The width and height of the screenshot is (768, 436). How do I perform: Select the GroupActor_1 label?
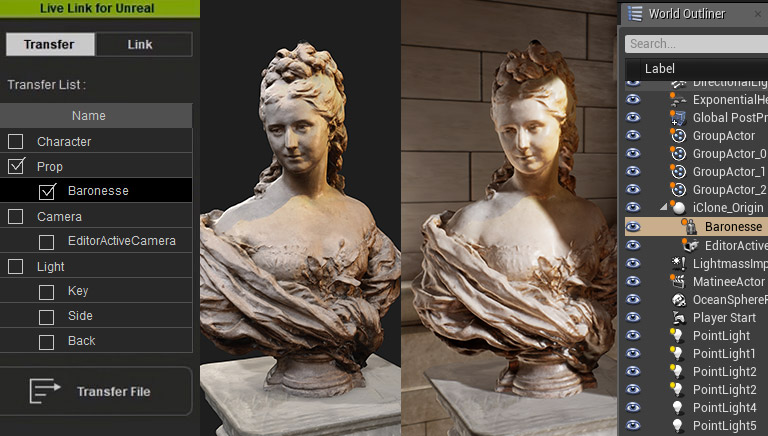[x=729, y=171]
